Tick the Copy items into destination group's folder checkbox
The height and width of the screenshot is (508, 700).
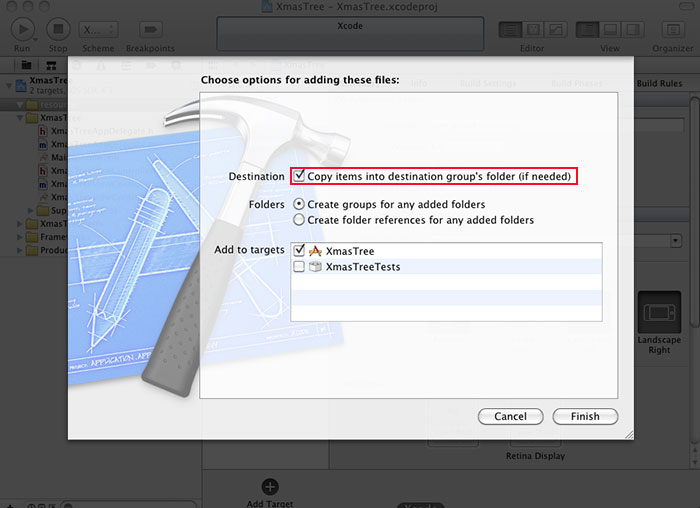pos(299,176)
